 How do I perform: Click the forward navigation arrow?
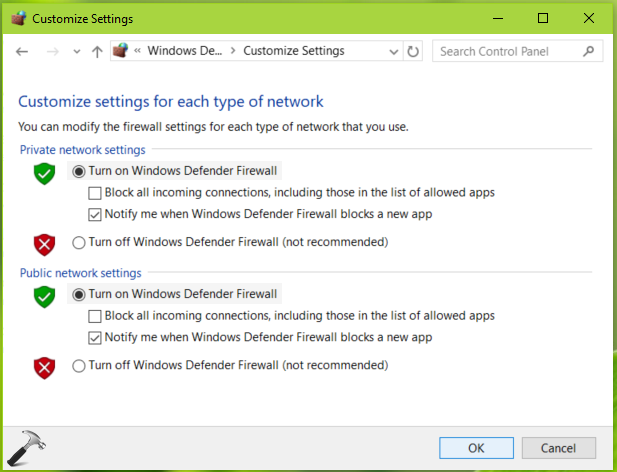coord(52,52)
